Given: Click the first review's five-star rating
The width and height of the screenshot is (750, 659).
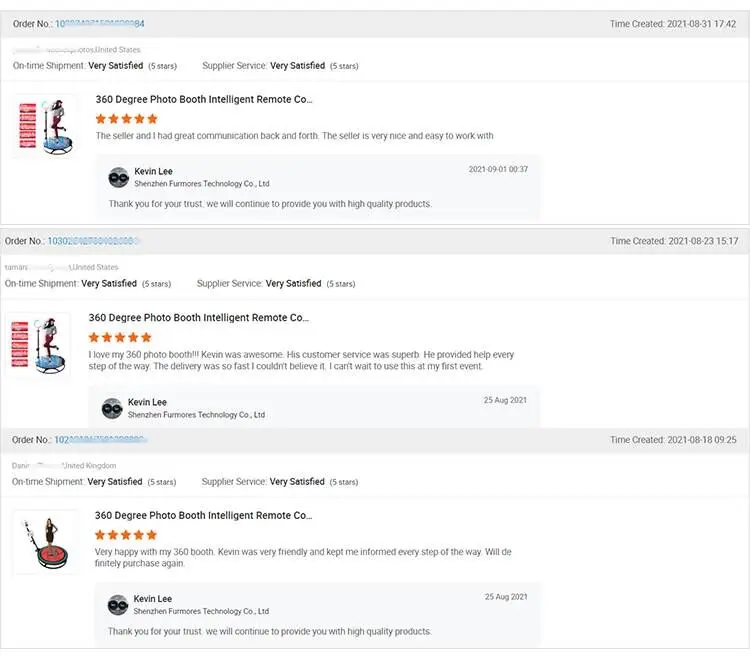Looking at the screenshot, I should click(x=126, y=119).
